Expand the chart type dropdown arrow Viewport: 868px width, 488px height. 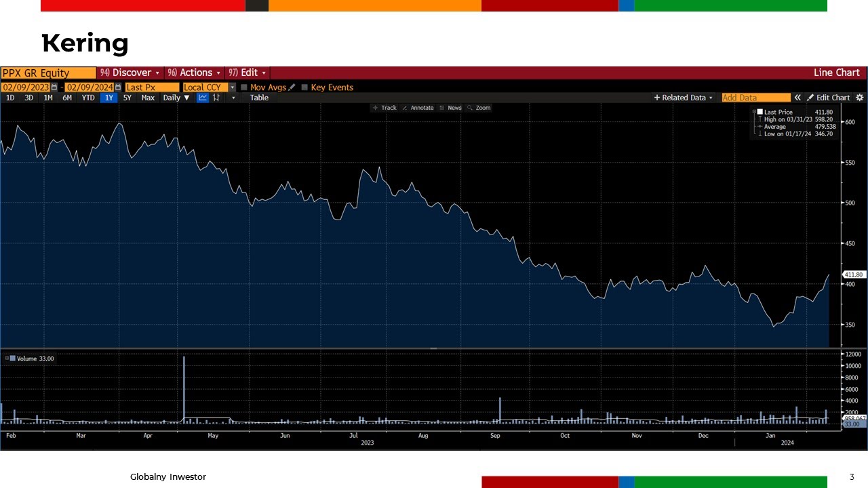click(233, 98)
